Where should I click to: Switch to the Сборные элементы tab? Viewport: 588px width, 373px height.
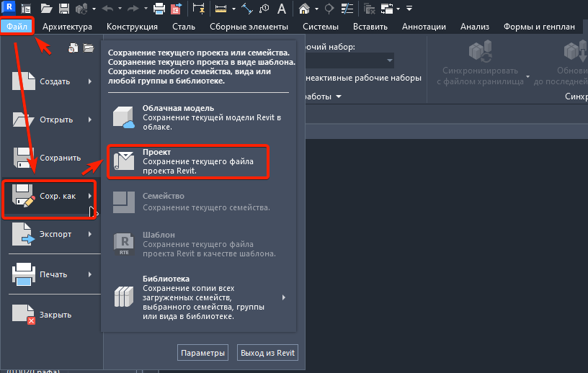coord(249,27)
